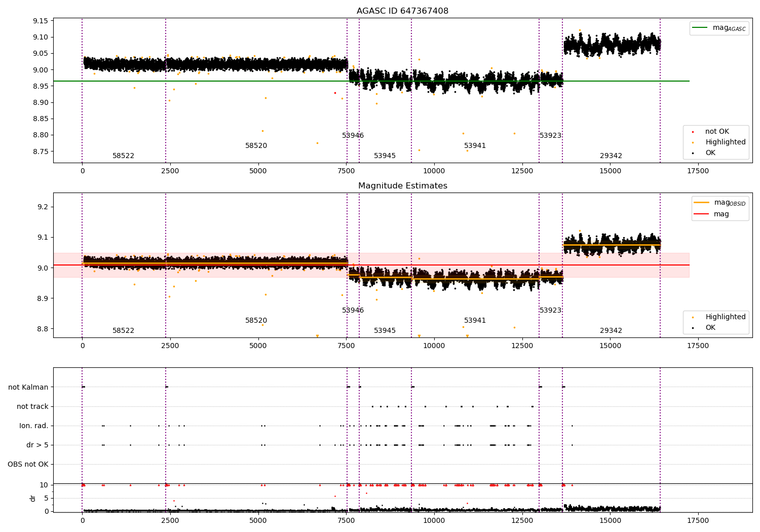Click the 'not Kalman' axis label
760x532 pixels.
point(28,387)
